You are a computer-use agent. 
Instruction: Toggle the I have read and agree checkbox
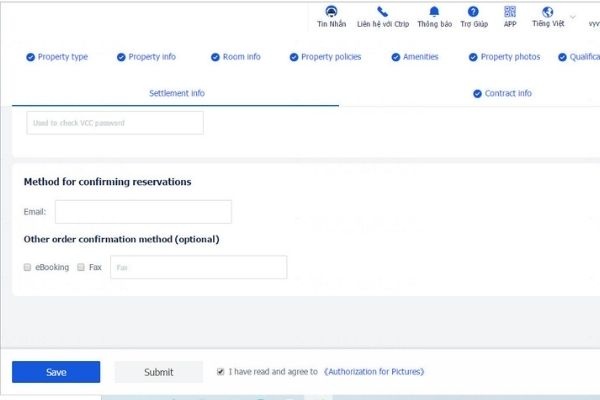pos(221,372)
